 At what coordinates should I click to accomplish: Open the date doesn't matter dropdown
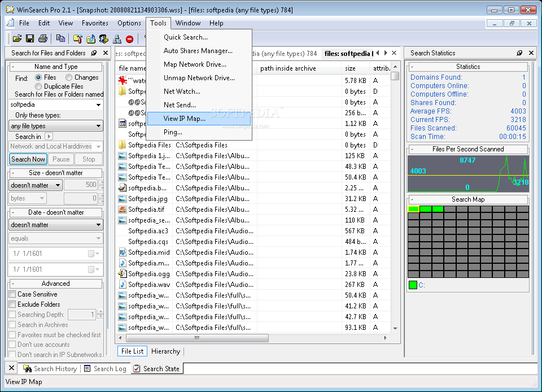point(98,225)
